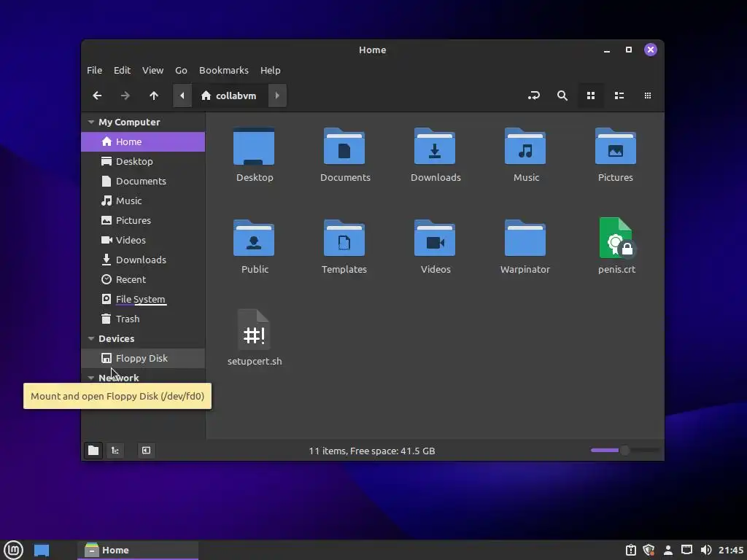Open Trash in the sidebar
The width and height of the screenshot is (747, 560).
[143, 319]
